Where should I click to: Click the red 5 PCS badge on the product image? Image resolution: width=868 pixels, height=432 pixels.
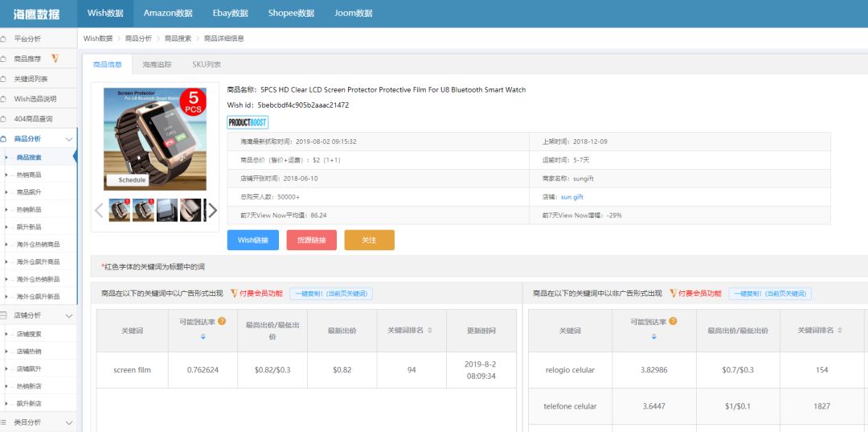click(193, 102)
